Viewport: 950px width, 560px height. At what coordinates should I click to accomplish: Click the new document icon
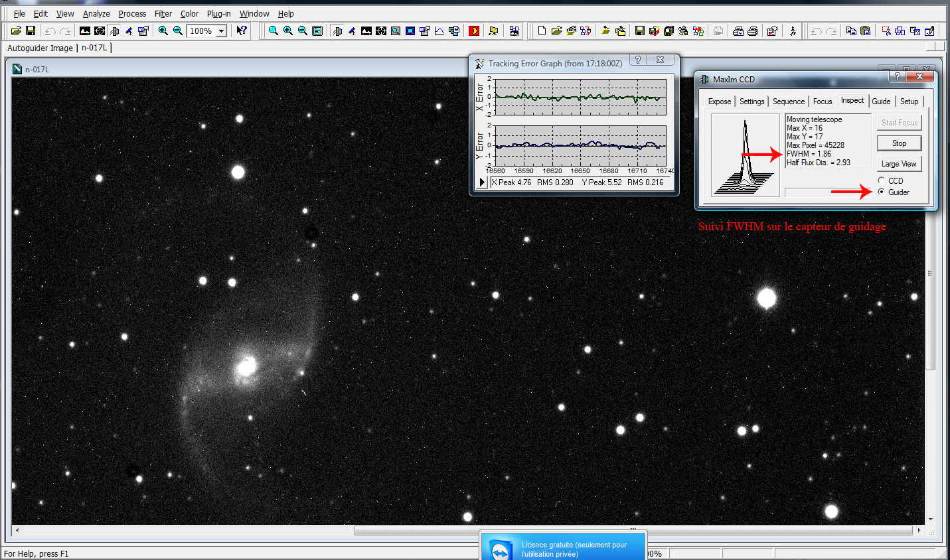[x=542, y=31]
